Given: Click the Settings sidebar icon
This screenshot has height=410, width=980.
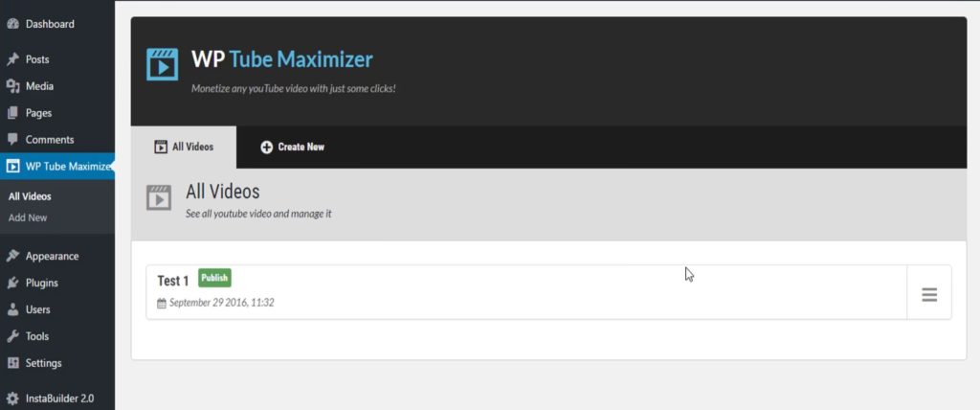Looking at the screenshot, I should click(x=12, y=363).
